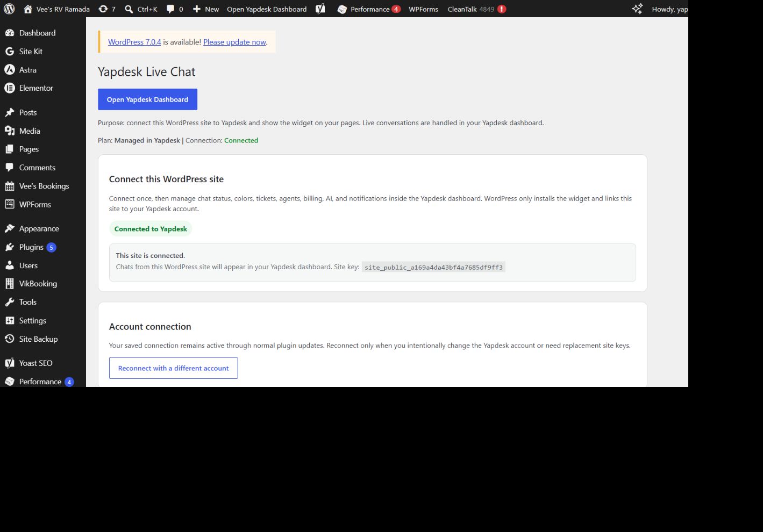Image resolution: width=763 pixels, height=532 pixels.
Task: Click Reconnect with a different account
Action: [x=173, y=368]
